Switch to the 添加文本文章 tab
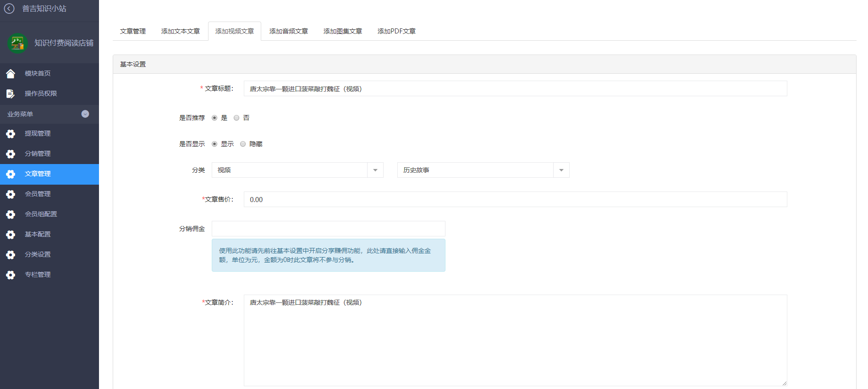The height and width of the screenshot is (389, 868). 181,31
